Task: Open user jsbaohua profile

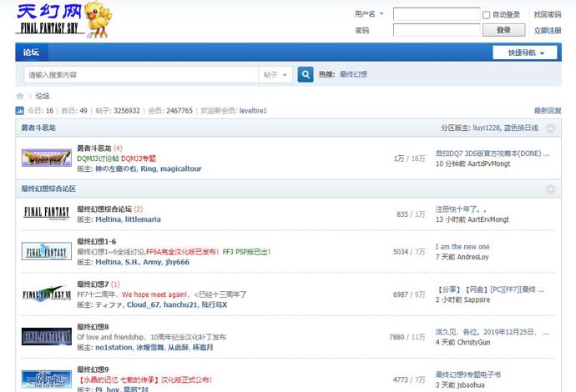Action: coord(470,384)
